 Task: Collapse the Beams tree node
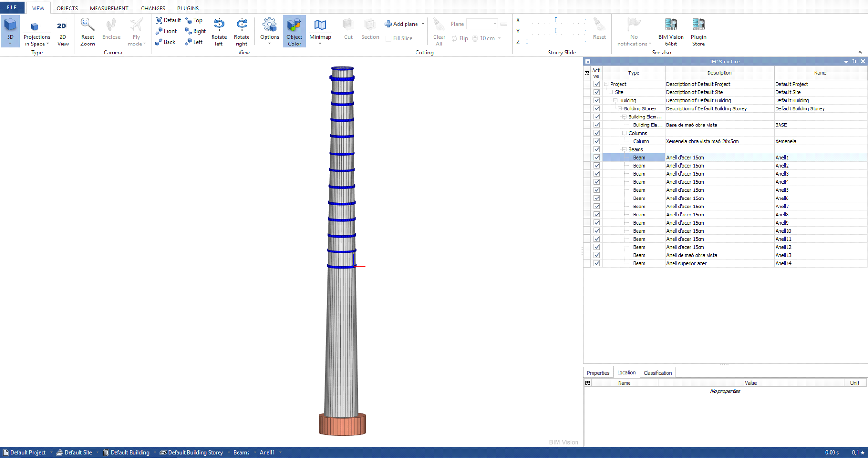(624, 149)
